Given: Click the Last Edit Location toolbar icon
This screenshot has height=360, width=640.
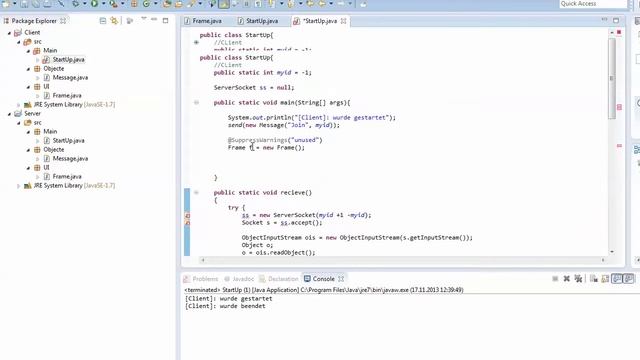Looking at the screenshot, I should (310, 4).
